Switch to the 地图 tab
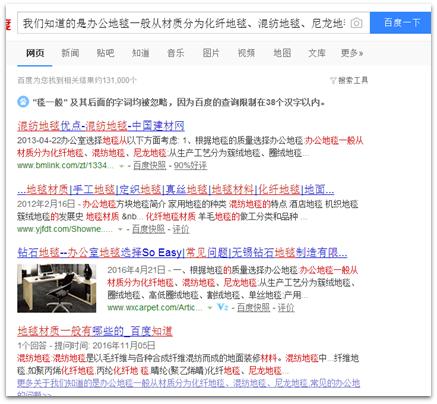This screenshot has height=404, width=437. click(282, 53)
